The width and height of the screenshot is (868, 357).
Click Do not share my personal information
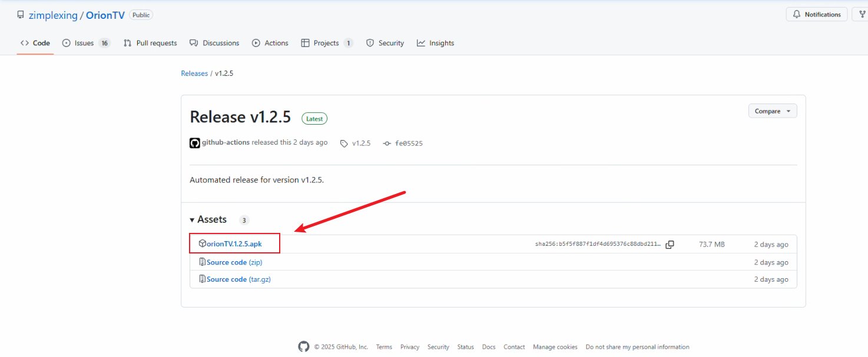coord(637,347)
